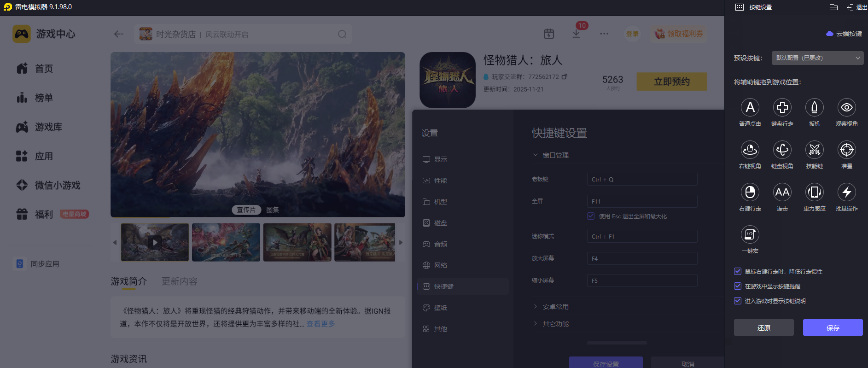Select the 普通点击 tap key icon
The width and height of the screenshot is (868, 368).
coord(750,107)
